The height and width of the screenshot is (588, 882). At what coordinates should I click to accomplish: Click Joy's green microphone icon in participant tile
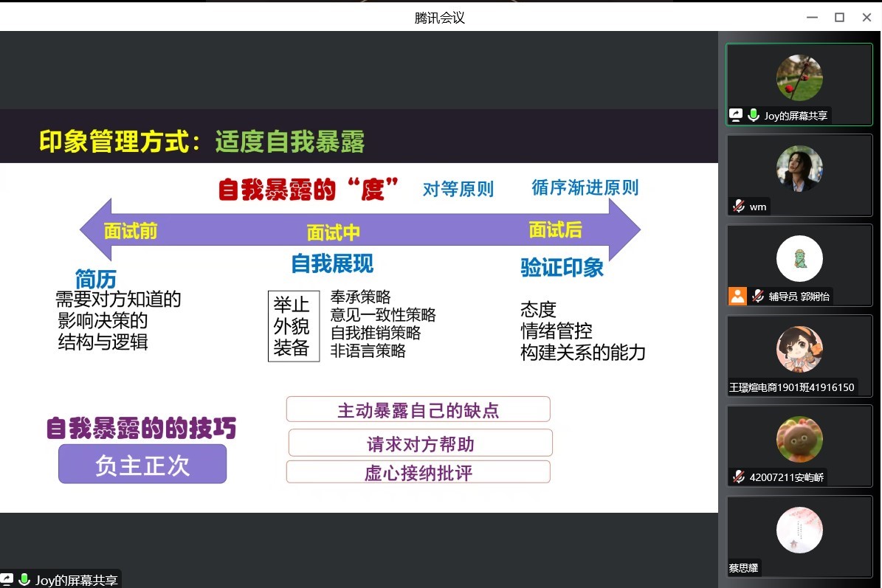pos(754,115)
